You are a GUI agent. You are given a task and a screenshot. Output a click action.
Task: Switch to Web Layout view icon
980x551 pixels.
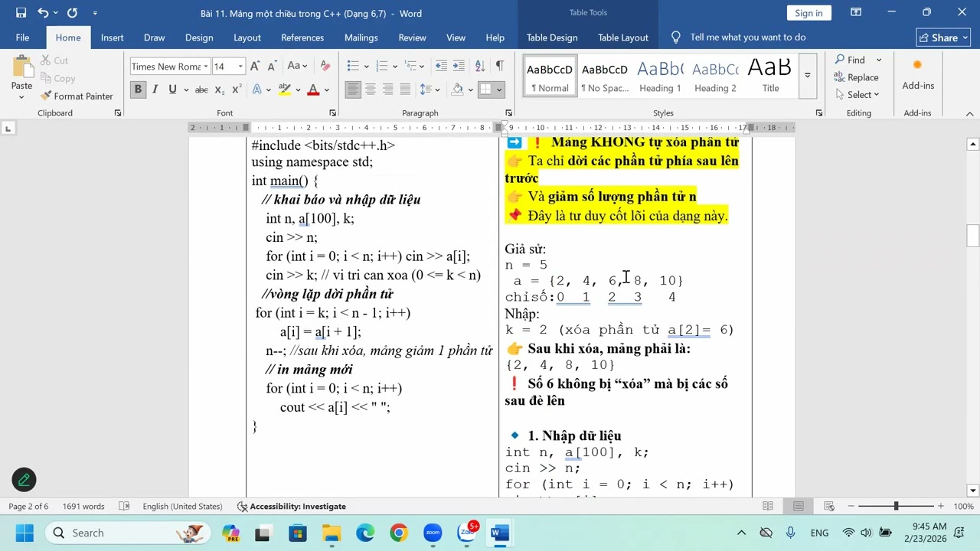click(x=829, y=506)
